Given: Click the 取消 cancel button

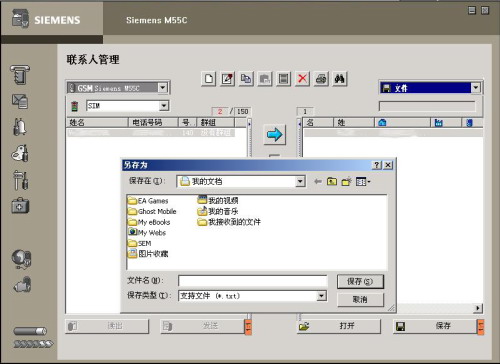Looking at the screenshot, I should (x=360, y=299).
